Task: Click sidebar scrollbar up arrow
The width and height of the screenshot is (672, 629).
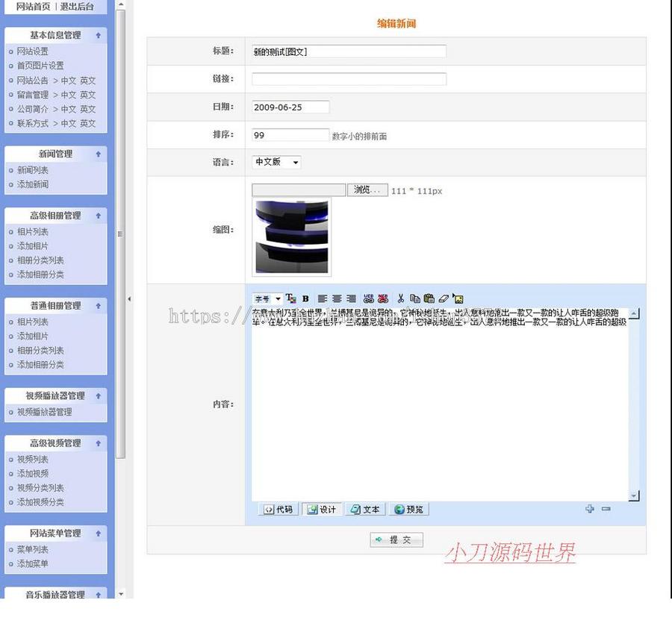Action: (x=121, y=4)
